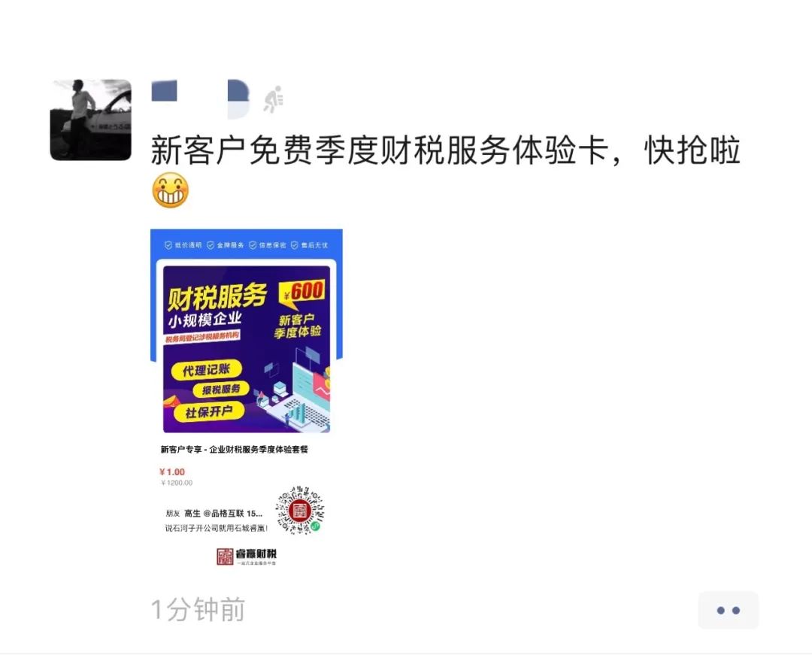Click the mini-program QR code on poster
The width and height of the screenshot is (812, 658).
point(300,511)
